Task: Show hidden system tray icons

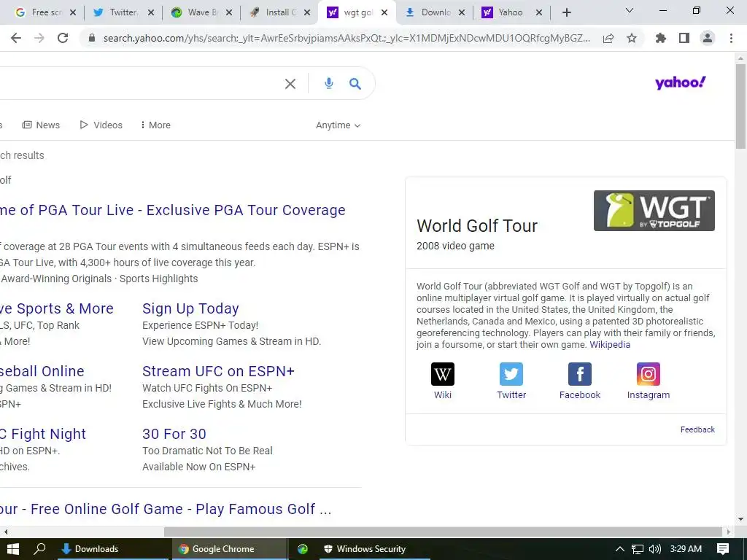Action: pyautogui.click(x=620, y=549)
